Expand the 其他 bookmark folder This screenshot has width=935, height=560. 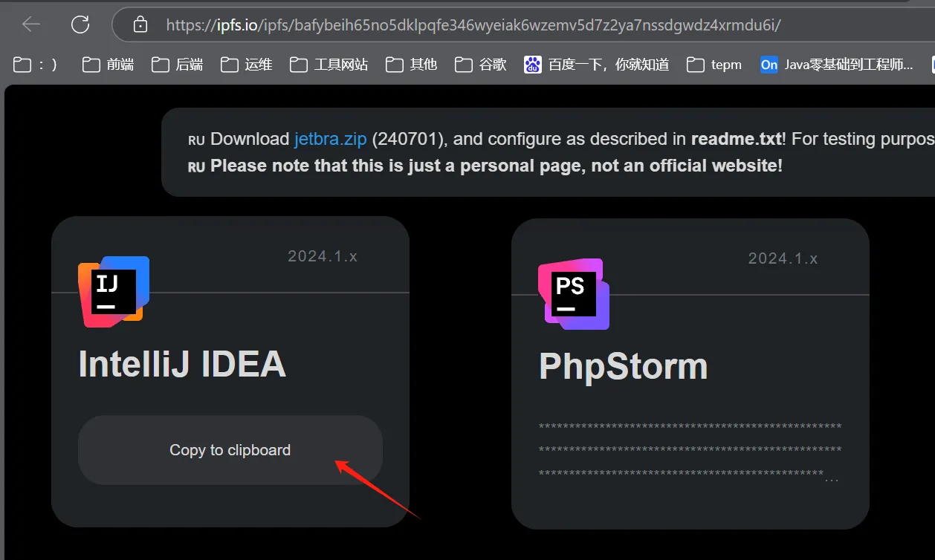point(412,65)
